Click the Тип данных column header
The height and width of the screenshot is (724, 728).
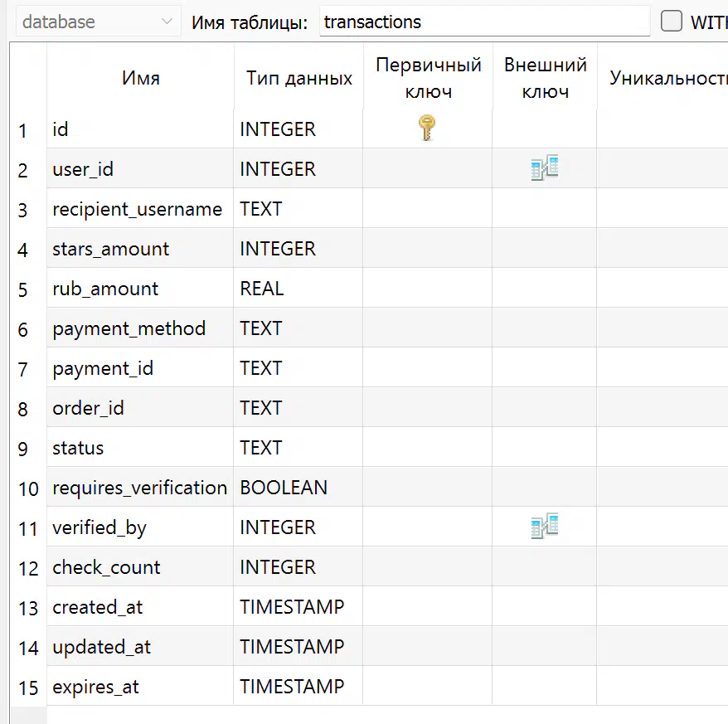pyautogui.click(x=298, y=78)
